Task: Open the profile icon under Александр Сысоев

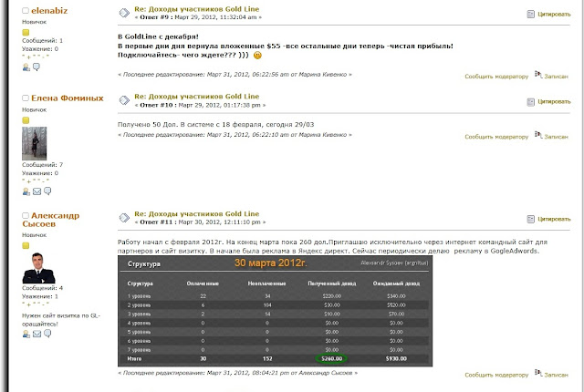Action: (x=26, y=334)
